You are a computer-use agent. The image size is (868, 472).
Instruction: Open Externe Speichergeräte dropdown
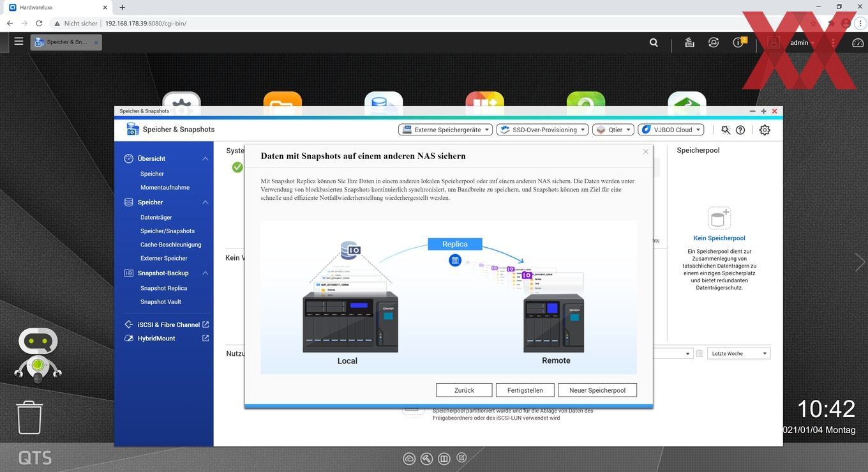(x=445, y=130)
